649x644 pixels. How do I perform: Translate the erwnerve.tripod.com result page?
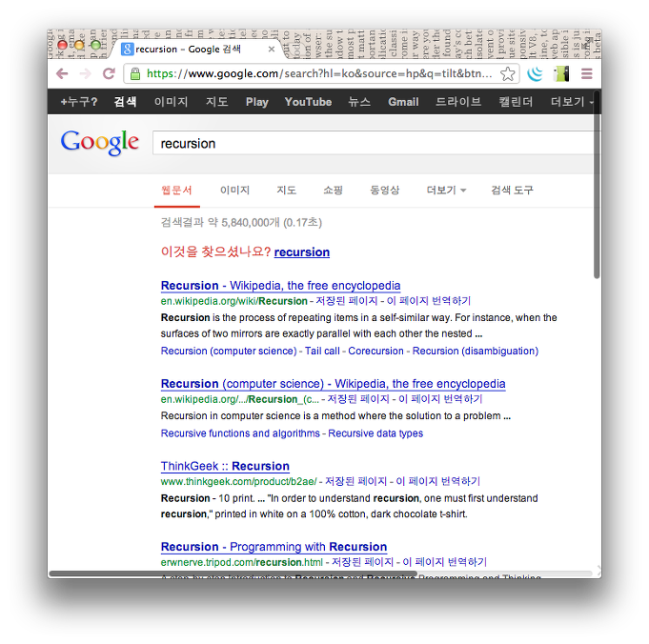444,562
